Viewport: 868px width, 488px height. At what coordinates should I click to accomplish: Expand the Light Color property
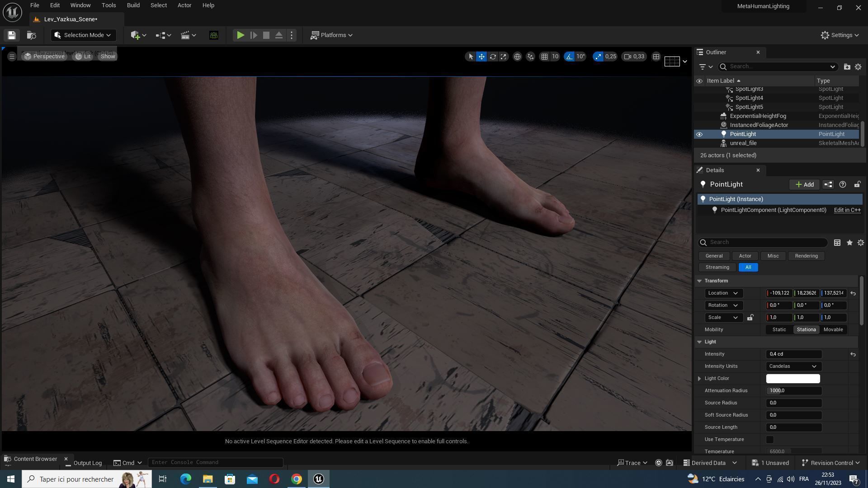[699, 379]
